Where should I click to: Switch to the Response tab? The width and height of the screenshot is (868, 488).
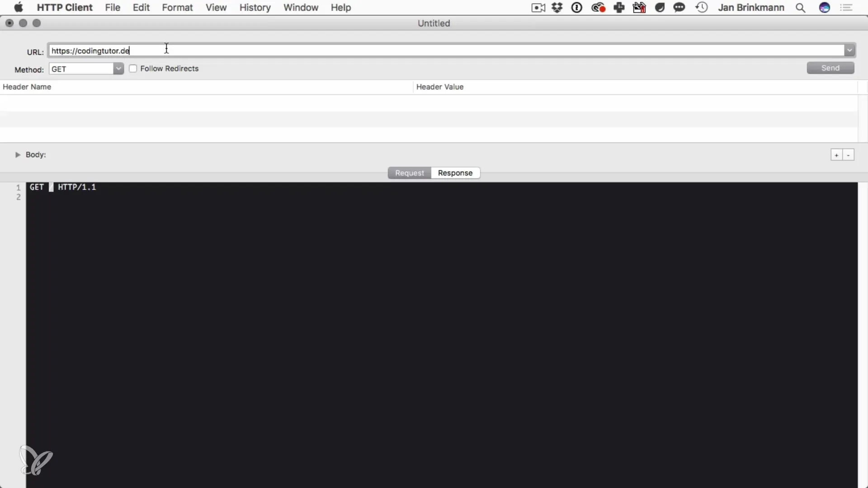pos(455,173)
